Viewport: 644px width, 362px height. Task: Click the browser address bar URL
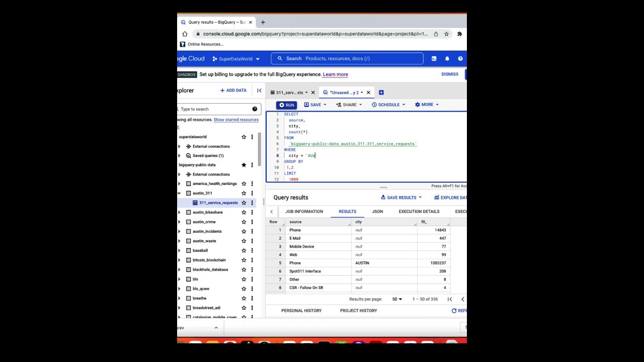(x=315, y=34)
